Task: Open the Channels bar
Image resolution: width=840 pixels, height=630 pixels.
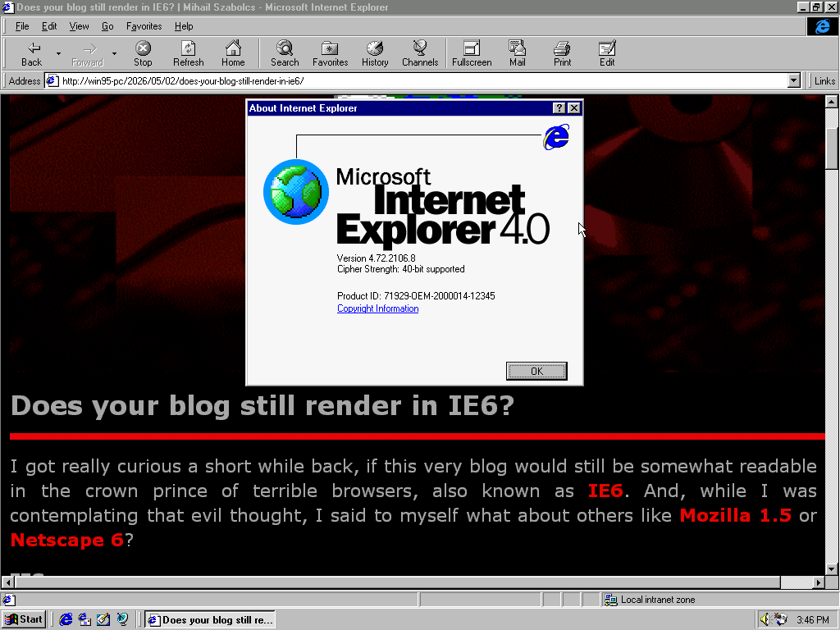Action: (420, 53)
